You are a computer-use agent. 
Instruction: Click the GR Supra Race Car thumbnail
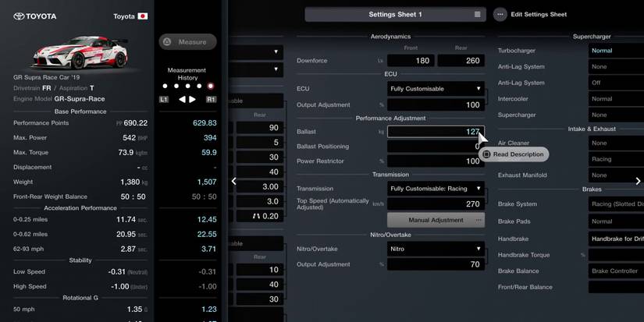(x=80, y=52)
